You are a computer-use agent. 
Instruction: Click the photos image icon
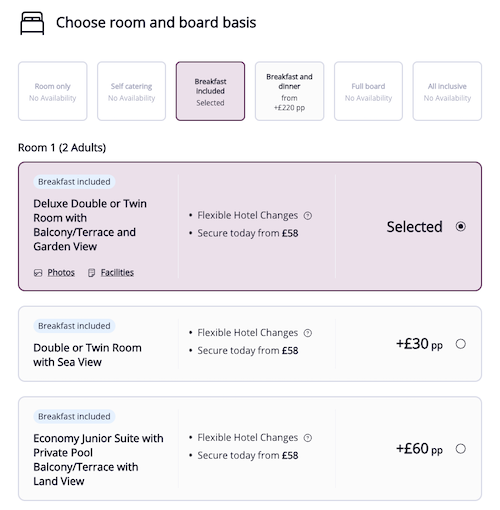(38, 273)
